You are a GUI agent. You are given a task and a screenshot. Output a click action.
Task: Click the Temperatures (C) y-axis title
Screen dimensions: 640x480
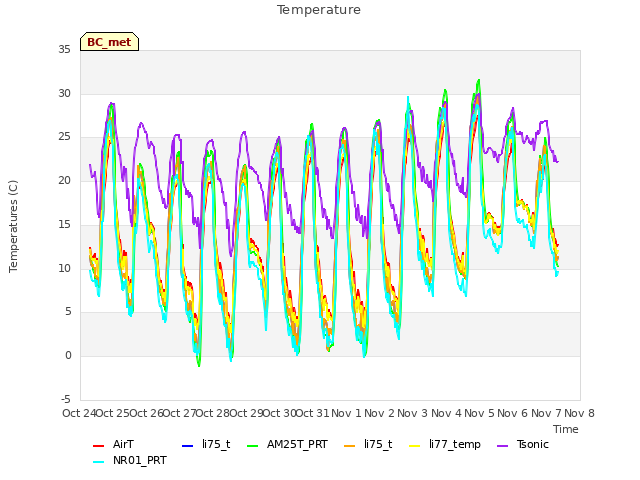tap(13, 226)
